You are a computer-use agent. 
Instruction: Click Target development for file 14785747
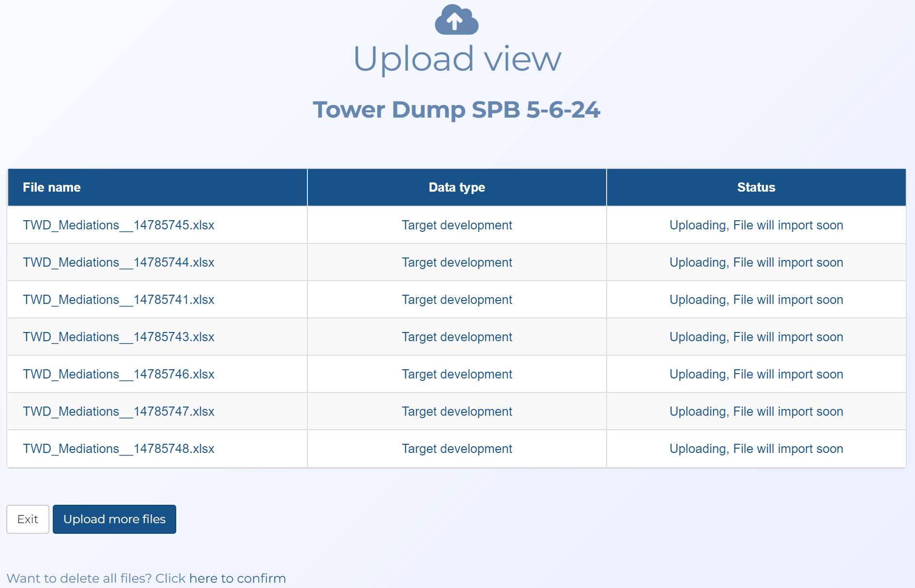pos(457,411)
